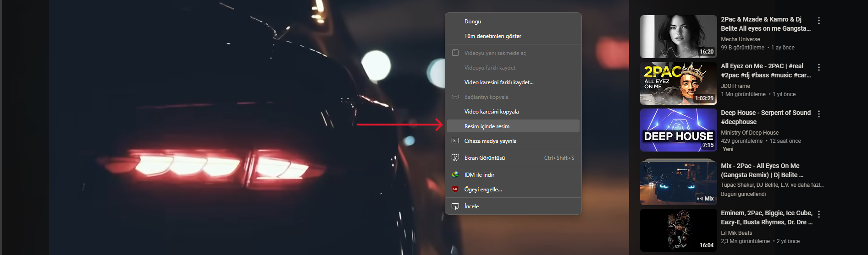The width and height of the screenshot is (868, 255).
Task: Click the IDM globe icon
Action: pos(455,174)
